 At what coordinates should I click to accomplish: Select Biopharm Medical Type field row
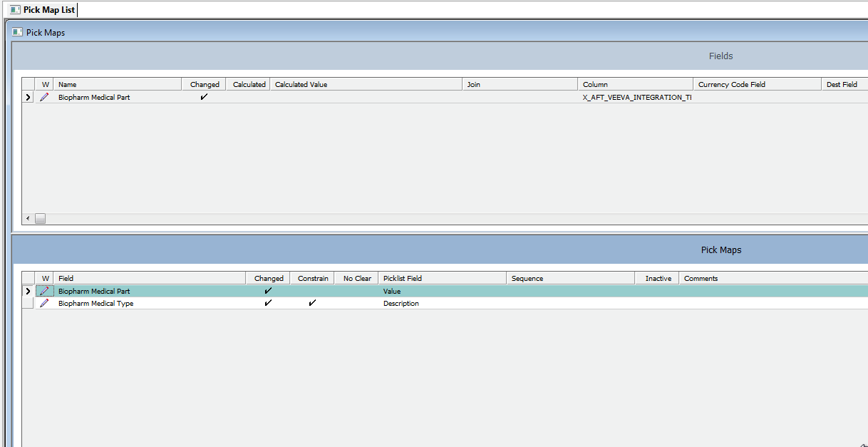(x=95, y=303)
